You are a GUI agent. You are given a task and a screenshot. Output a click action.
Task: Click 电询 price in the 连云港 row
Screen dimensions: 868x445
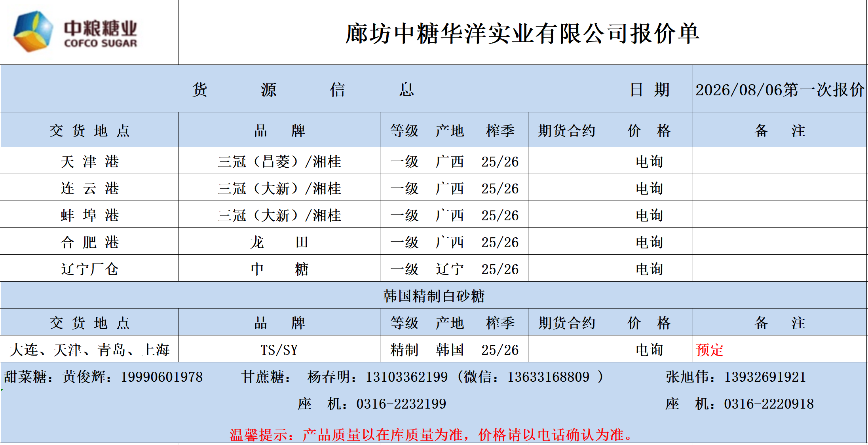pos(649,188)
